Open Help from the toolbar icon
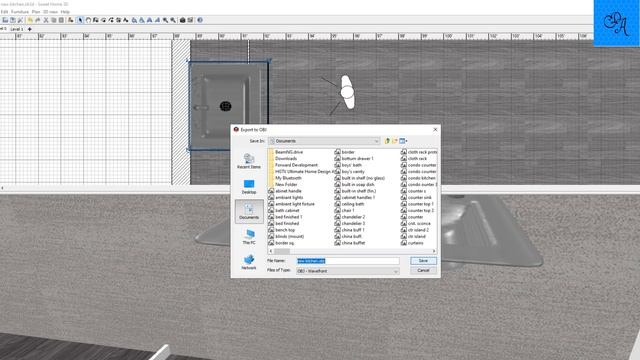 click(200, 20)
